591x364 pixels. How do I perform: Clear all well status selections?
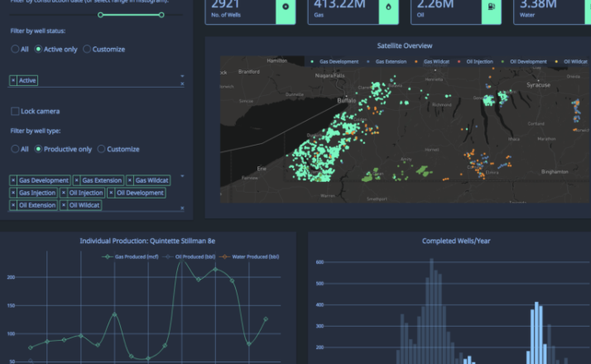(182, 84)
